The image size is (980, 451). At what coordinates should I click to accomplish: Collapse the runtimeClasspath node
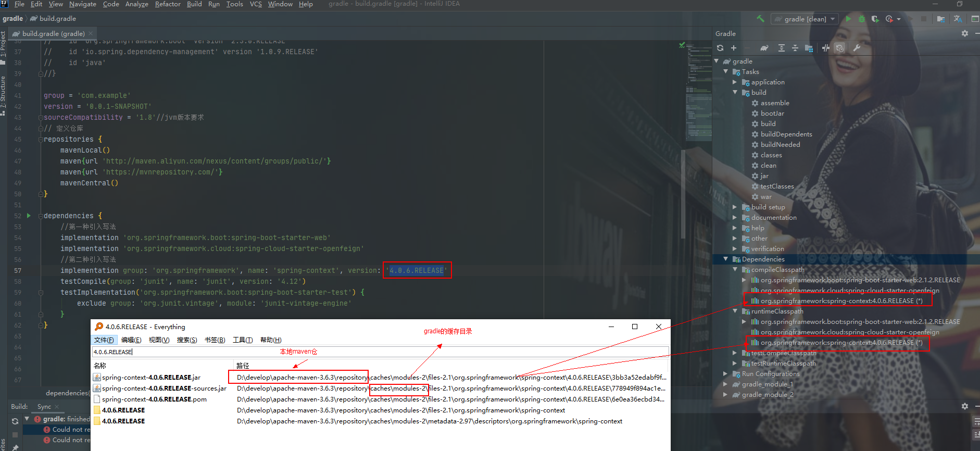click(x=735, y=311)
